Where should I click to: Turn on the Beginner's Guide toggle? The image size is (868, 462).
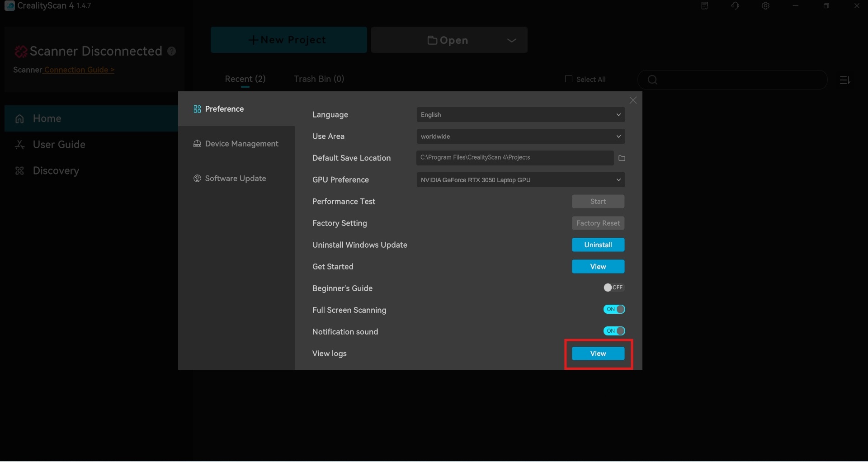[x=613, y=288]
